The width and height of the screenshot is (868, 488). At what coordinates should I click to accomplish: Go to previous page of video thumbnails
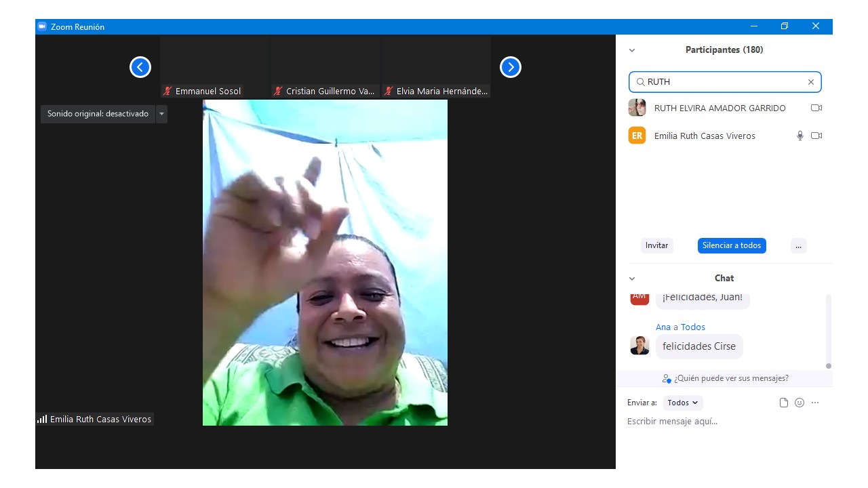point(140,67)
